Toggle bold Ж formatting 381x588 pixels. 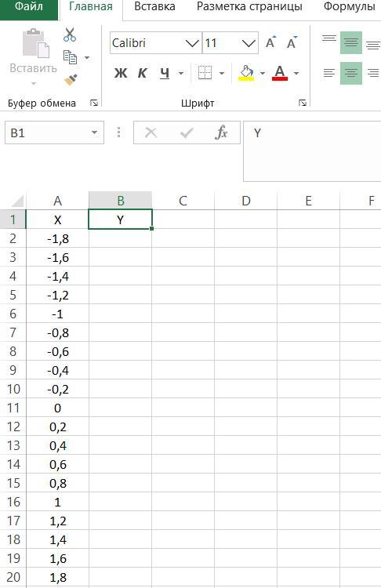121,73
